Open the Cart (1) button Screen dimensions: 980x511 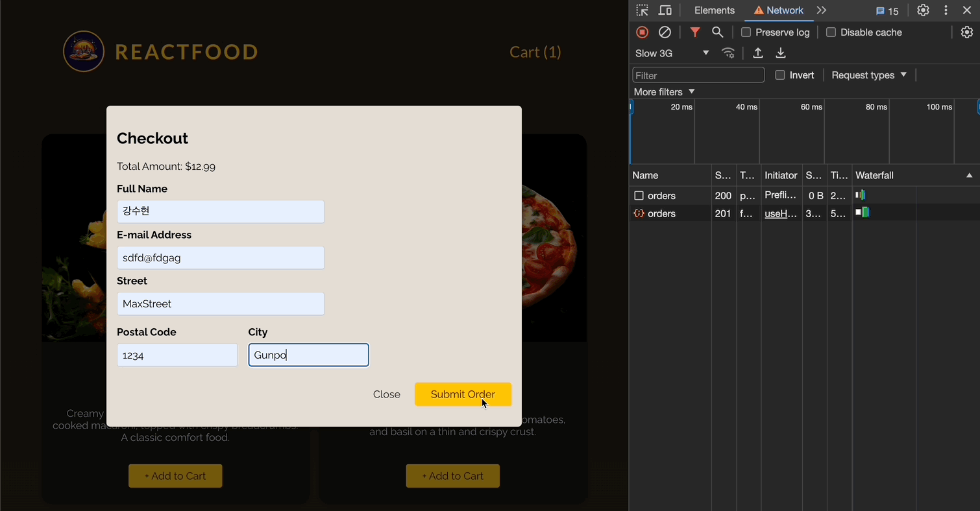(x=535, y=52)
